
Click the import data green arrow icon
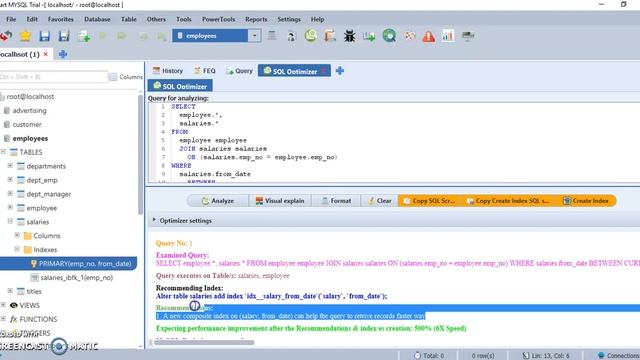(369, 36)
